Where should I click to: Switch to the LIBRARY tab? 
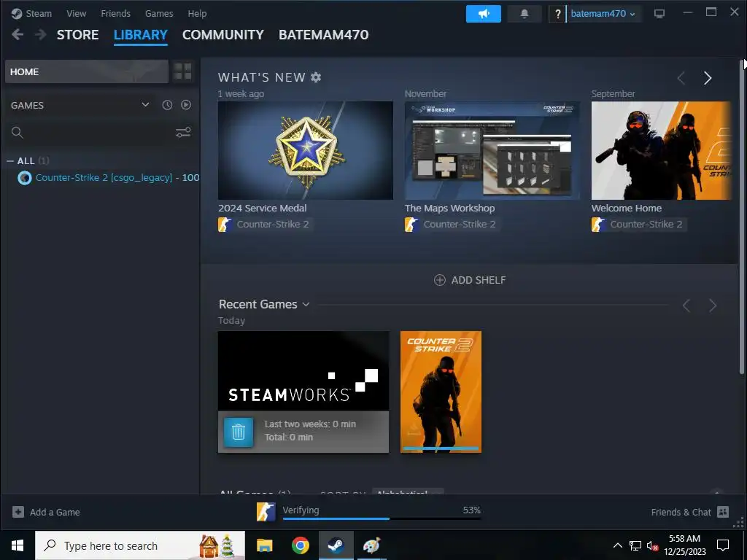(x=141, y=35)
